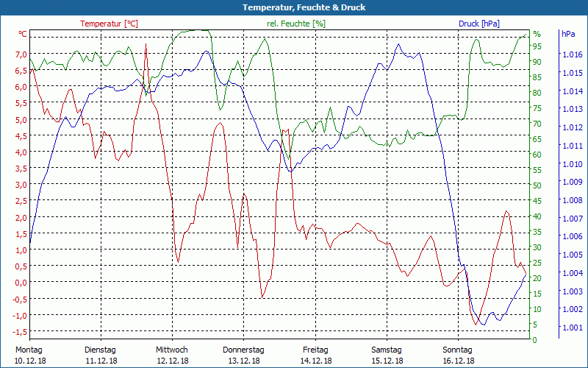This screenshot has height=368, width=588.
Task: Select the date '11.12.18'
Action: pyautogui.click(x=101, y=361)
